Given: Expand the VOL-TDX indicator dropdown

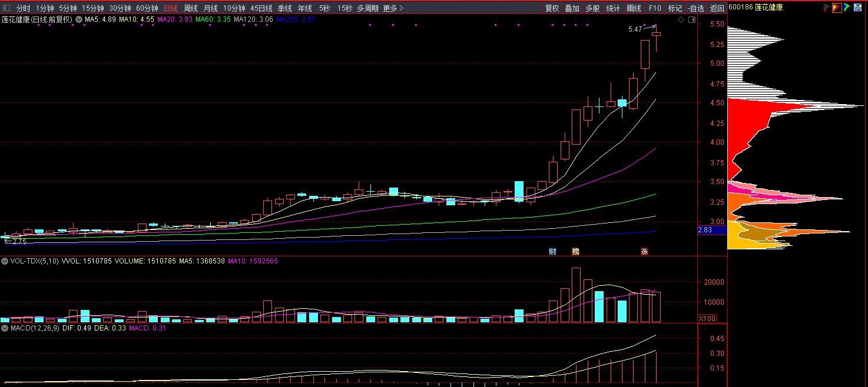Looking at the screenshot, I should 5,261.
